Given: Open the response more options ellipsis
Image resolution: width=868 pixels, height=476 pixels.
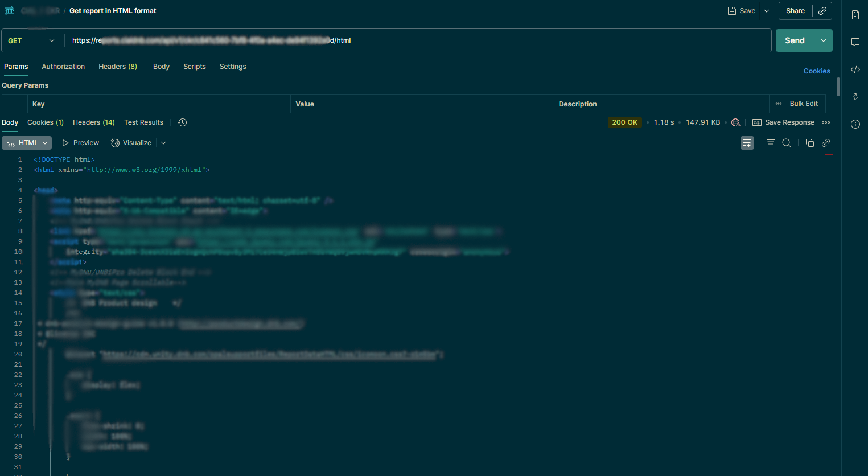Looking at the screenshot, I should point(826,122).
